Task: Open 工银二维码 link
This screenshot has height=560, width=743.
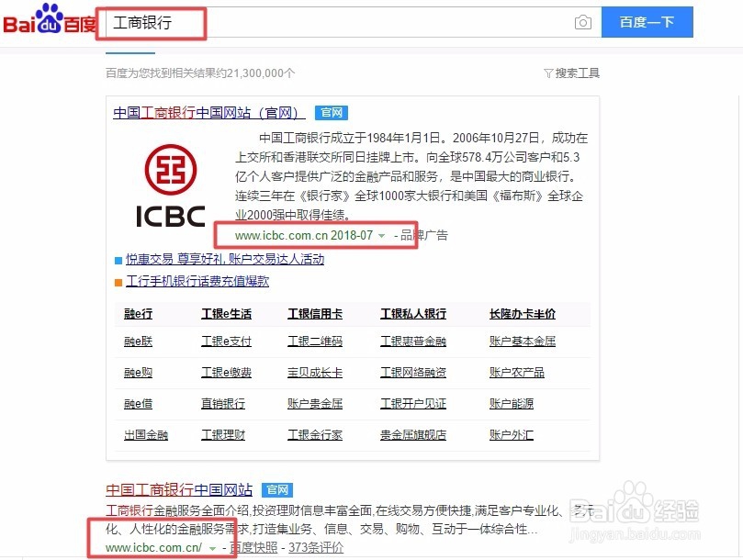Action: pos(315,342)
